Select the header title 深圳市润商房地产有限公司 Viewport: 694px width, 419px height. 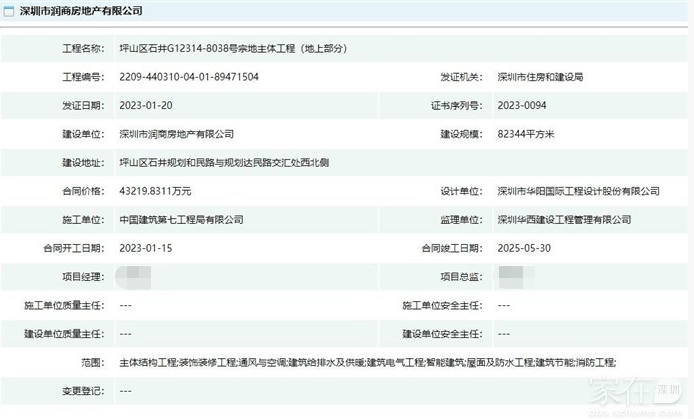[81, 11]
